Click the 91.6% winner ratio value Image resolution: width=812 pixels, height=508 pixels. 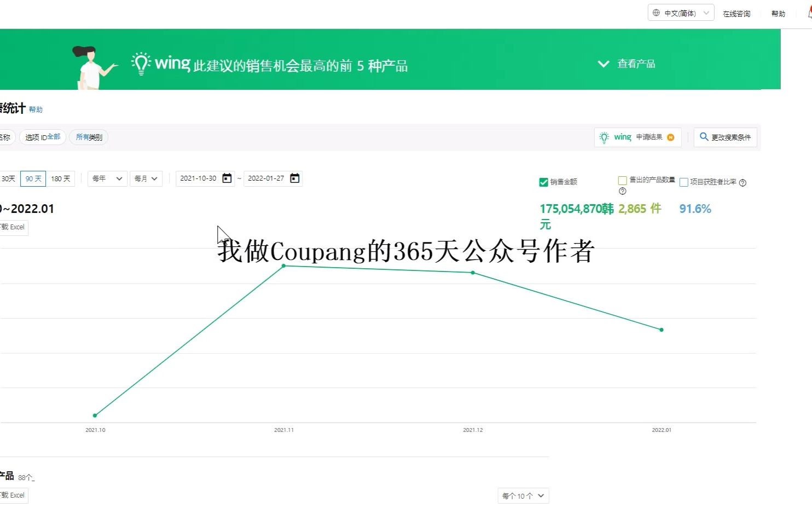[x=695, y=209]
